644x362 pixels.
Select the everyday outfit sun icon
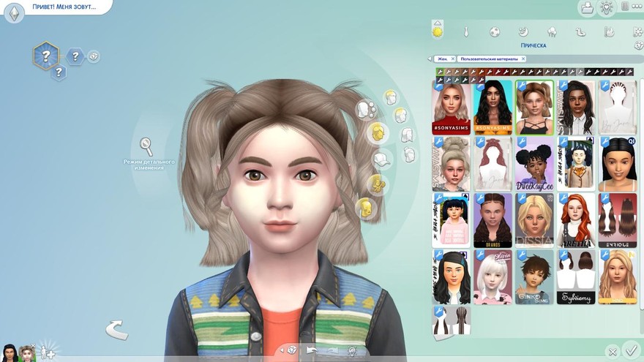438,32
